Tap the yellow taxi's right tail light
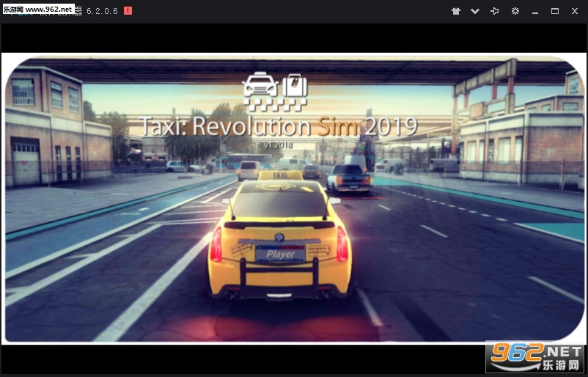The height and width of the screenshot is (377, 588). (x=342, y=244)
